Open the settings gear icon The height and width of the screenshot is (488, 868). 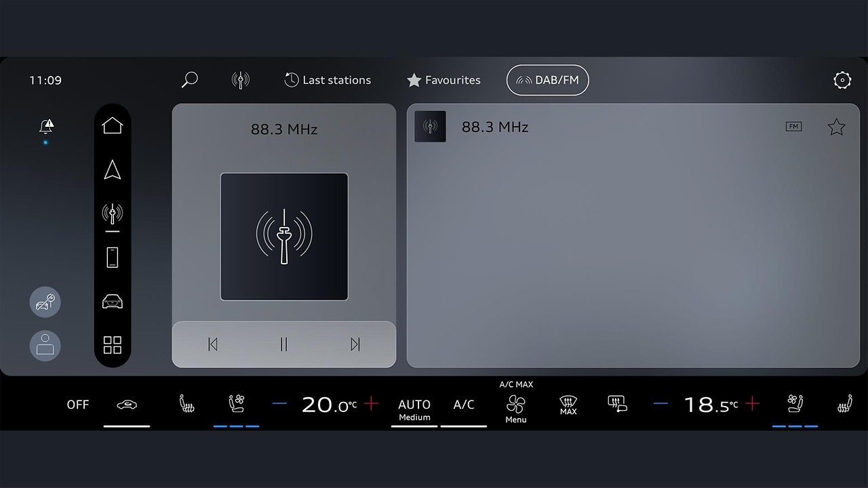pyautogui.click(x=842, y=81)
